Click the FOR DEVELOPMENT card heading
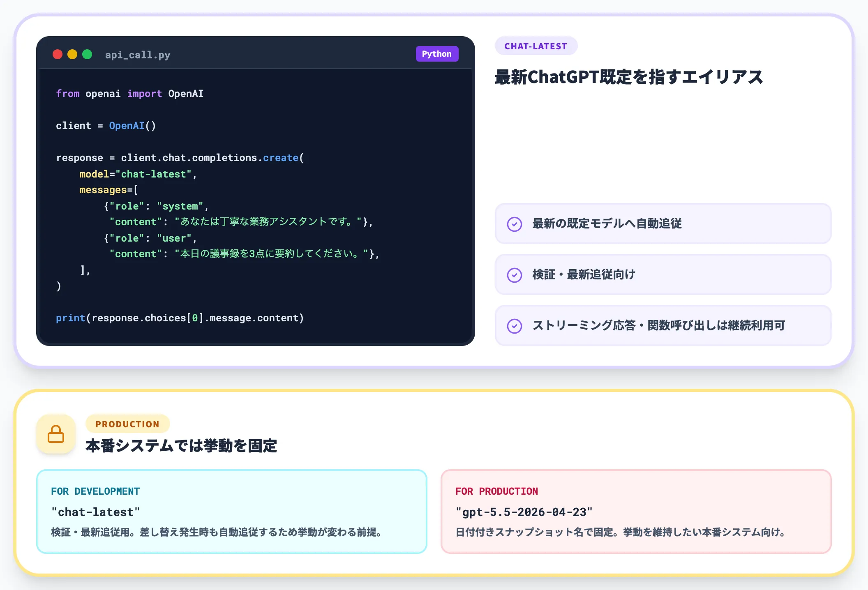Screen dimensions: 868x590 [x=95, y=491]
